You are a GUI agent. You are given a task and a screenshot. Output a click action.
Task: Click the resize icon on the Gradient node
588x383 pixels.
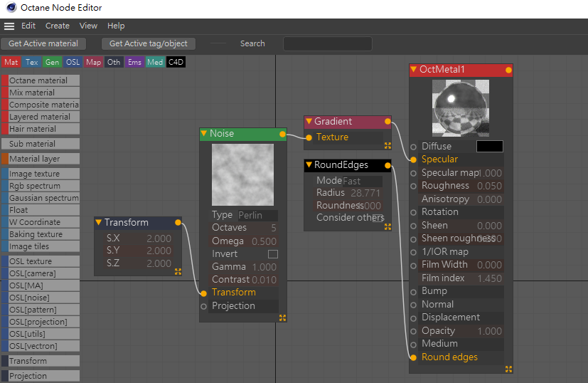tap(387, 146)
